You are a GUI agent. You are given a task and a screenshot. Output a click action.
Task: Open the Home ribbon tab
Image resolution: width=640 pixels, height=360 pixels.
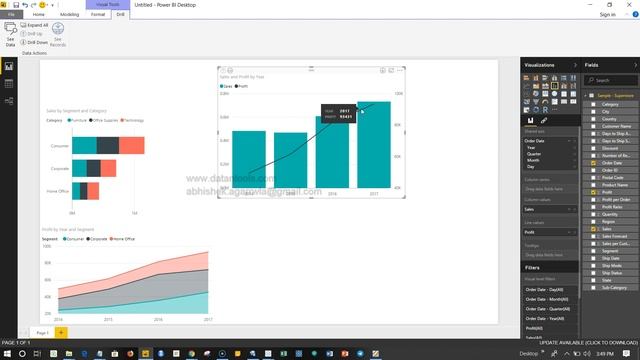(38, 14)
